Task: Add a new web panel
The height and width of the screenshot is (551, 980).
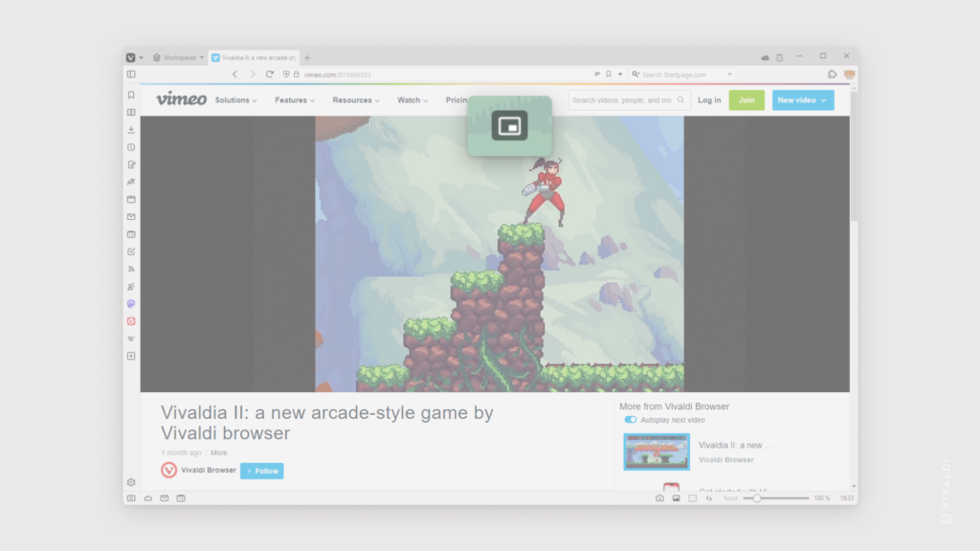Action: (131, 356)
